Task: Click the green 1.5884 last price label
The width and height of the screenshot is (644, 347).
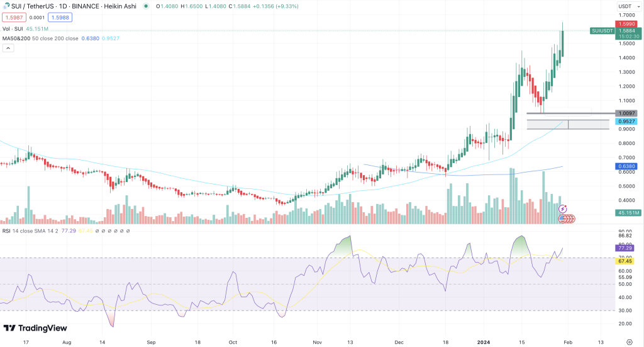Action: pyautogui.click(x=628, y=31)
